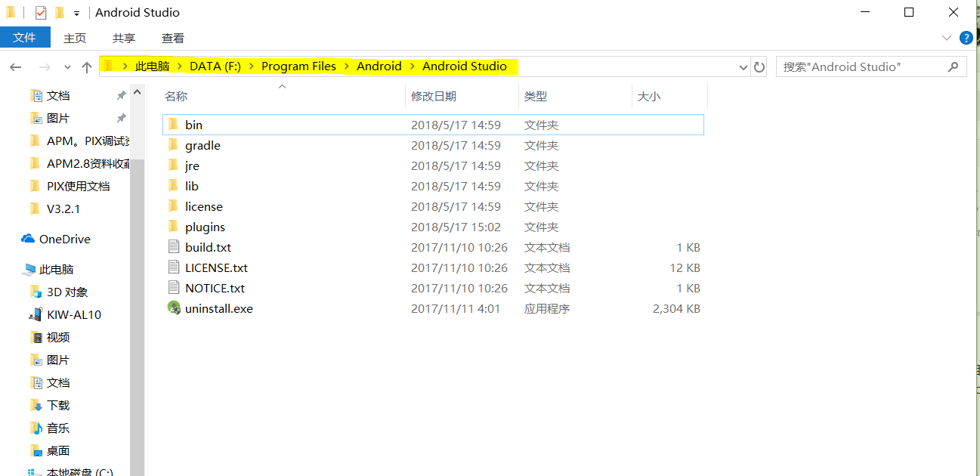The width and height of the screenshot is (980, 476).
Task: Open the bin folder icon
Action: tap(173, 125)
